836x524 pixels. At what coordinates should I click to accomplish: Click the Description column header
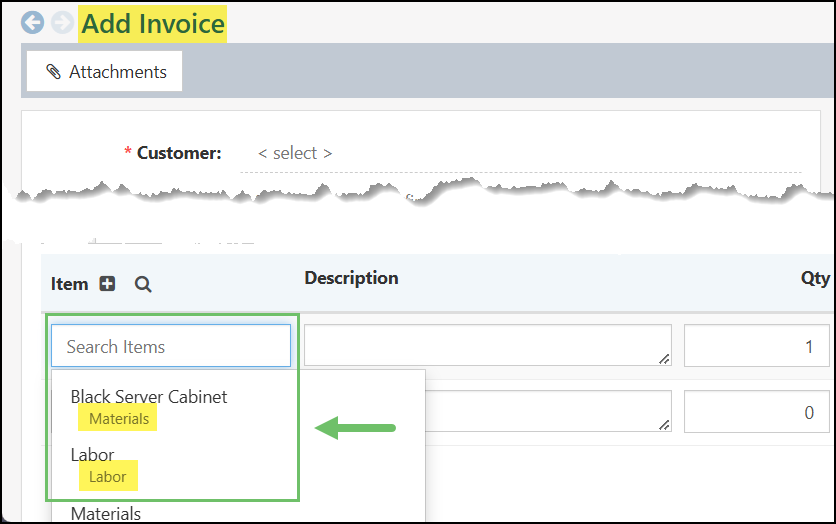point(351,278)
